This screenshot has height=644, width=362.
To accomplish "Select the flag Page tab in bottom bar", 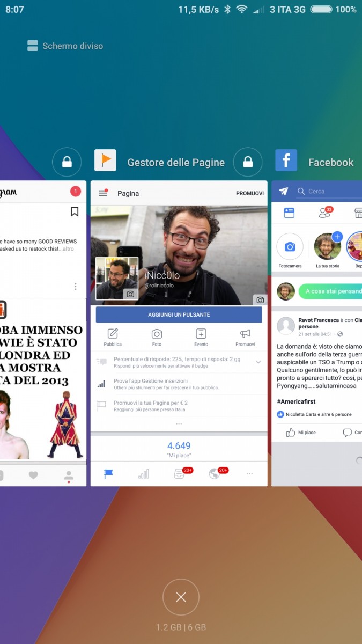I will click(x=108, y=473).
